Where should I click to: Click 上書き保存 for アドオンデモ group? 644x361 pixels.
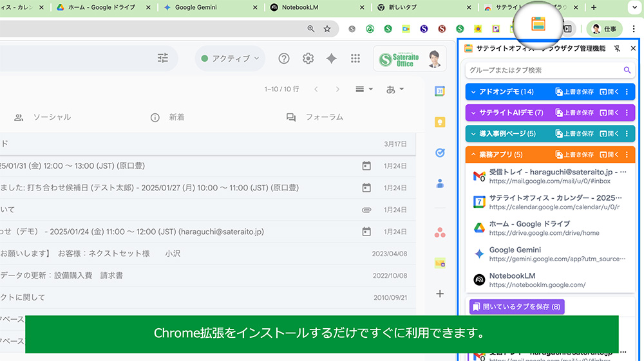574,92
